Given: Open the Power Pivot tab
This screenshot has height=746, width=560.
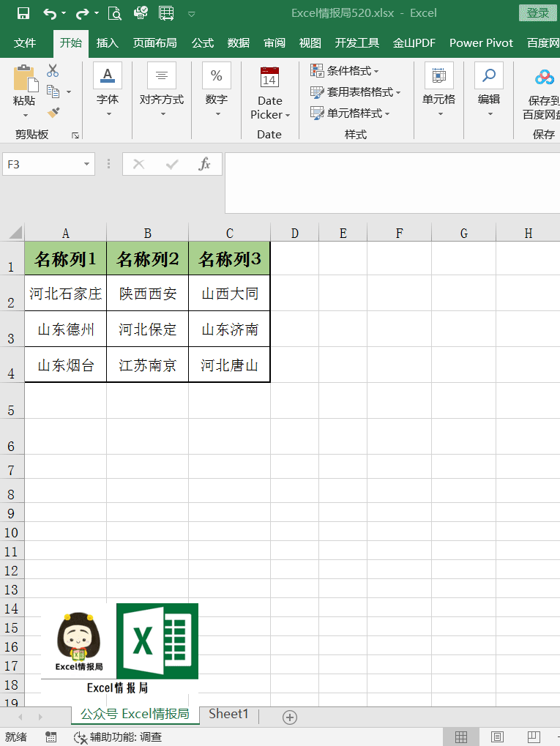Looking at the screenshot, I should click(x=481, y=43).
